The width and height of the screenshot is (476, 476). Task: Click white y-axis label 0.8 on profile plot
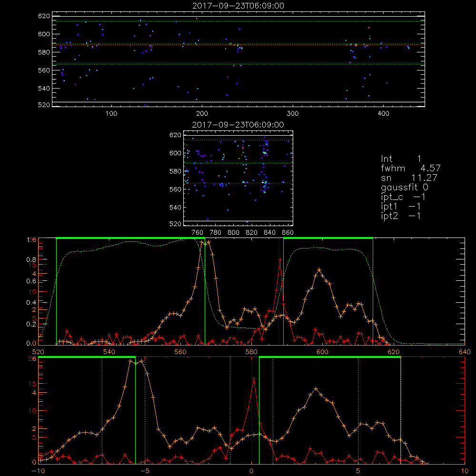pyautogui.click(x=31, y=259)
